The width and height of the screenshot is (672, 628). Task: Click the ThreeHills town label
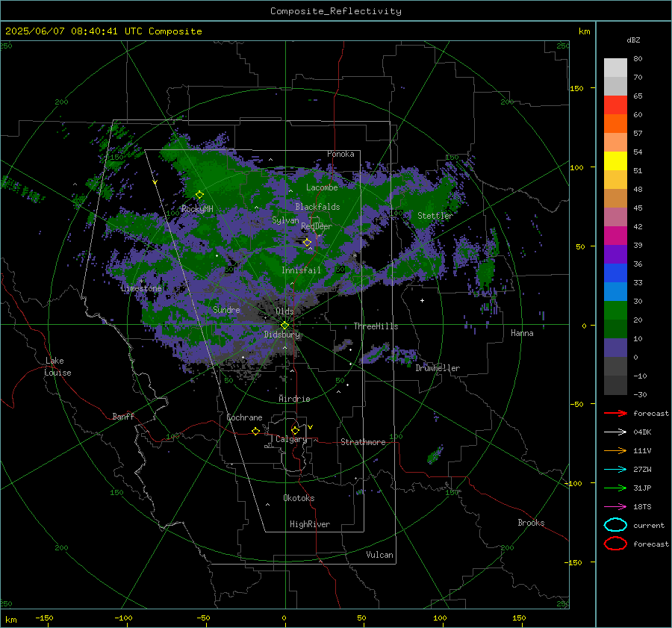[x=376, y=326]
